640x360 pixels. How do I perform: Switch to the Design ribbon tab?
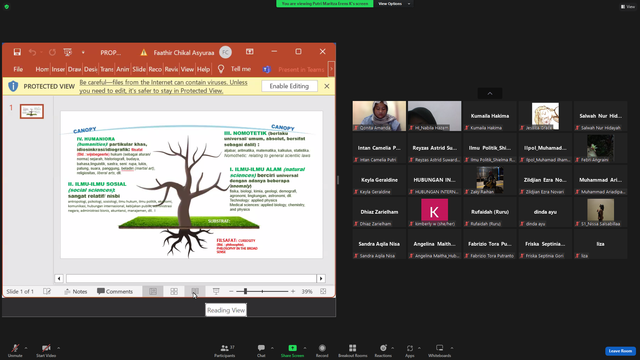coord(91,69)
